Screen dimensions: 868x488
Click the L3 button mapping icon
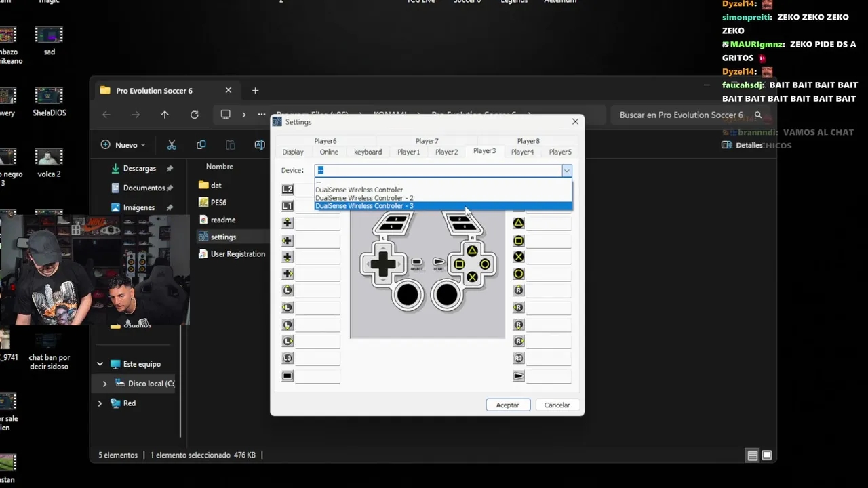click(288, 359)
